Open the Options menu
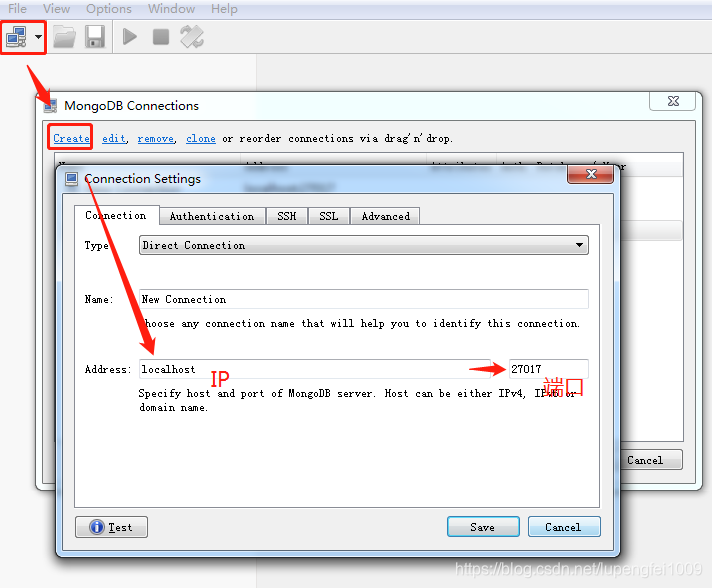The width and height of the screenshot is (712, 588). pos(109,9)
